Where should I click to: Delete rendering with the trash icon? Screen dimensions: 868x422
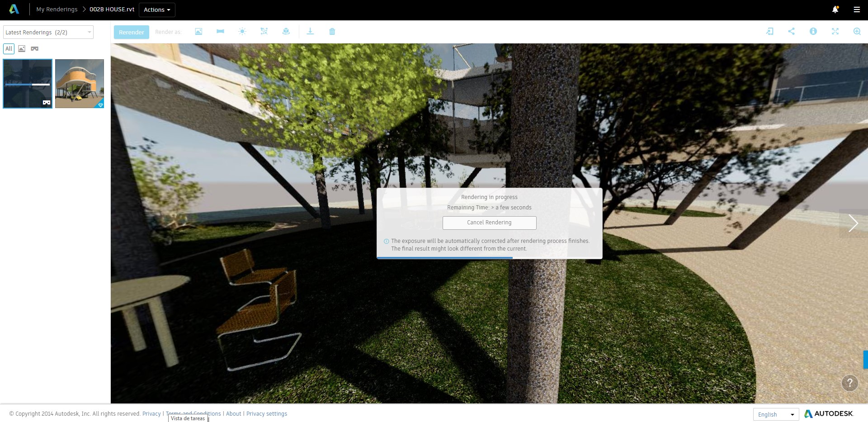[x=332, y=32]
